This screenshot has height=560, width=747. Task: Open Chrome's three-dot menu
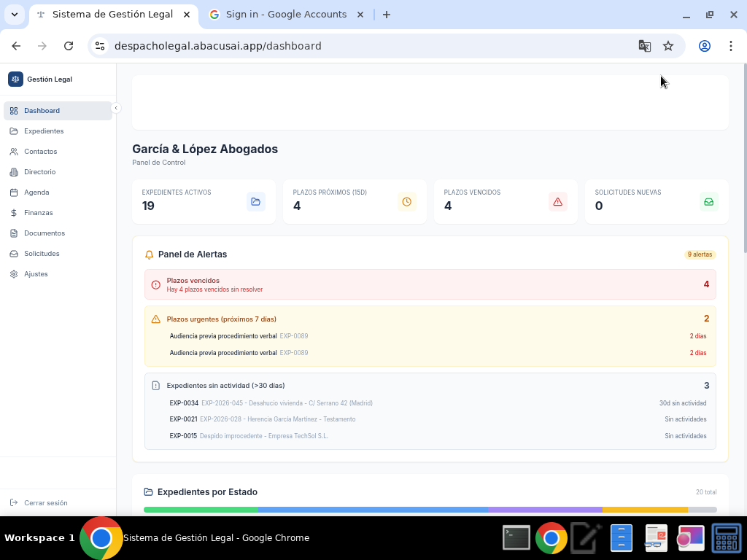730,46
